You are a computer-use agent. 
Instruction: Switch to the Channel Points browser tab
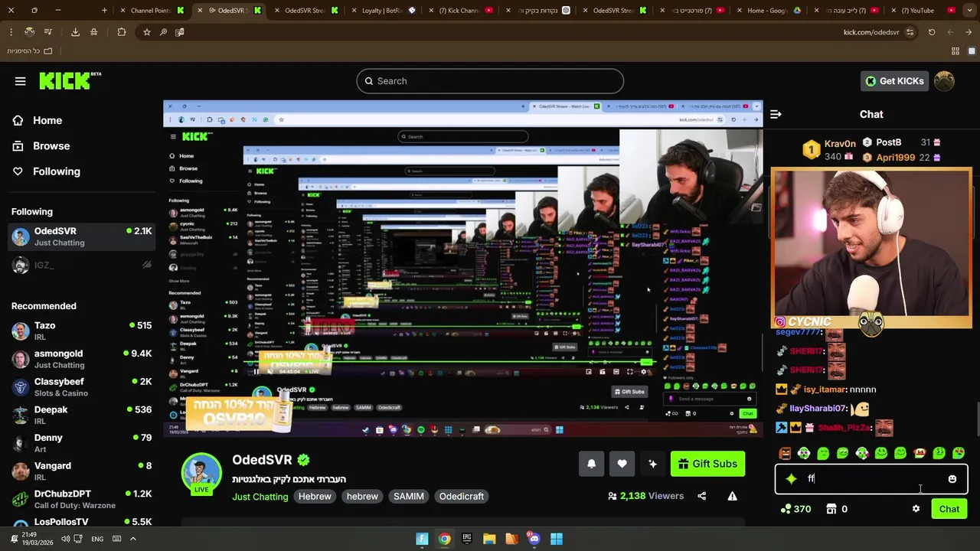coord(154,11)
